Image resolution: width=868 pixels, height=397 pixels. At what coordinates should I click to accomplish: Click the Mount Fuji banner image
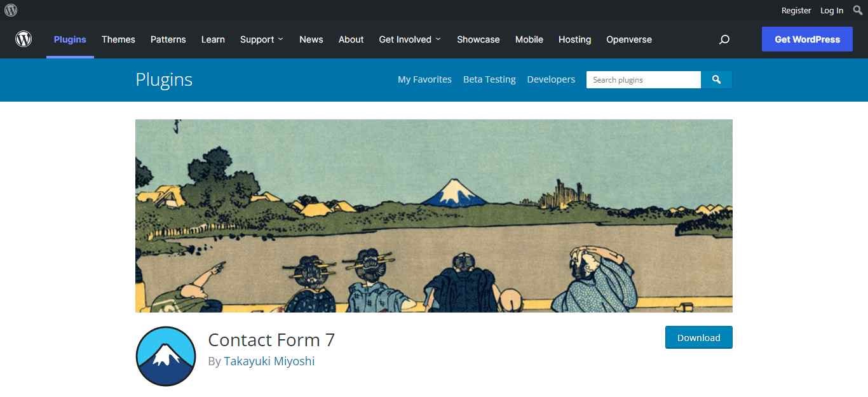point(434,216)
